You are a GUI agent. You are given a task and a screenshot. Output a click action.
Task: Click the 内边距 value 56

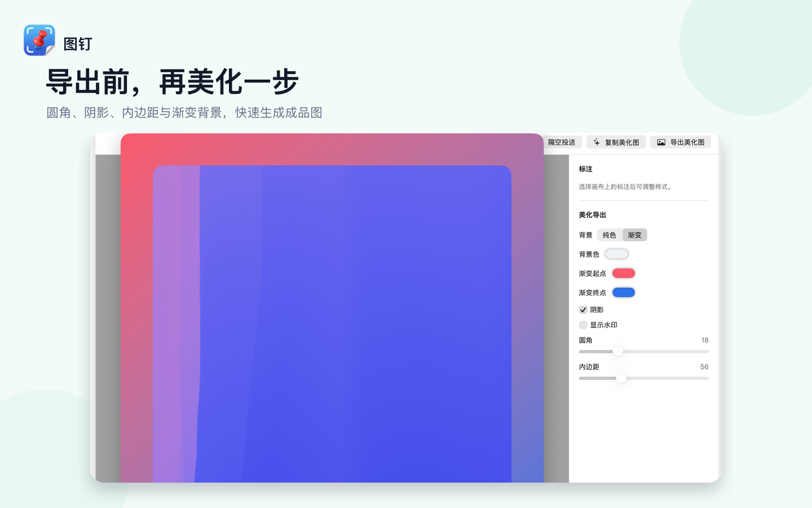(704, 367)
